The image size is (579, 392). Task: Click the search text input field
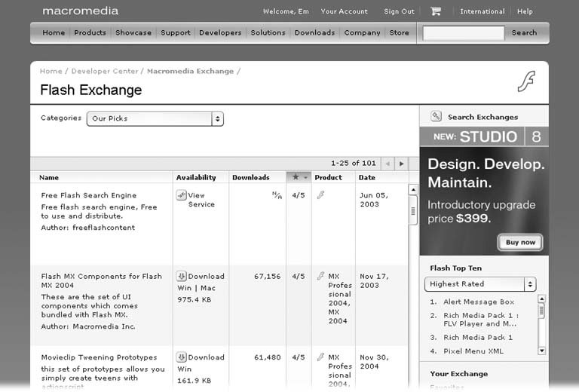pos(464,33)
